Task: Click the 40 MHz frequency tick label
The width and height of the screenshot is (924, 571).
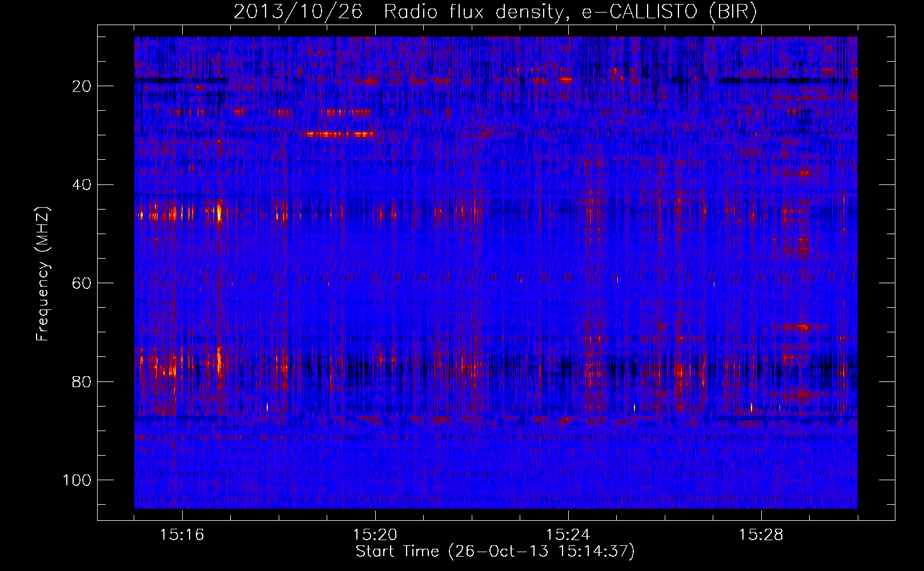Action: click(82, 184)
